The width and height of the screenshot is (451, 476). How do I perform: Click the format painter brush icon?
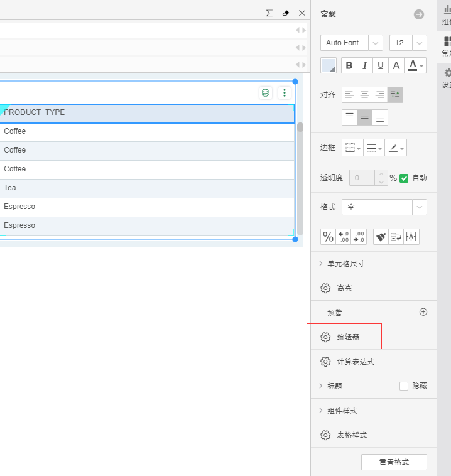coord(381,237)
